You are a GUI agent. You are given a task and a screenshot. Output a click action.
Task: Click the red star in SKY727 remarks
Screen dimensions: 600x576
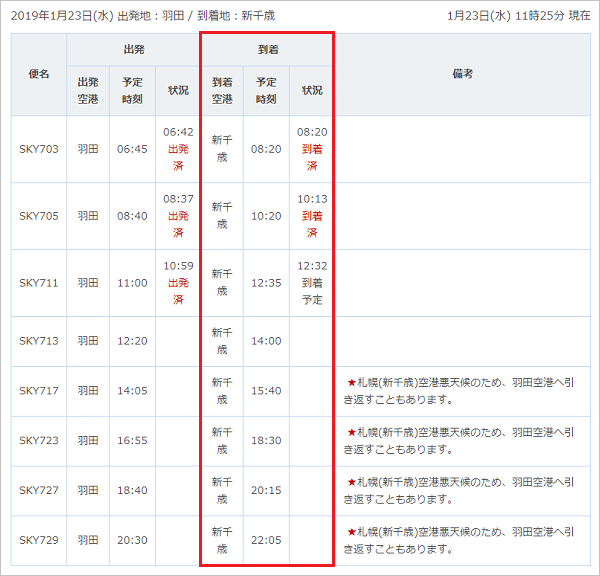[352, 482]
